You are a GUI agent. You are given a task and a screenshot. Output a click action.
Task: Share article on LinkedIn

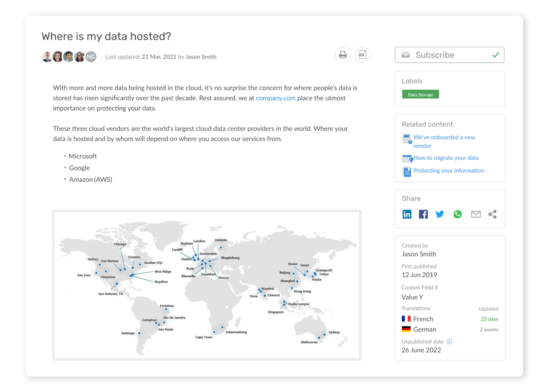pyautogui.click(x=407, y=214)
